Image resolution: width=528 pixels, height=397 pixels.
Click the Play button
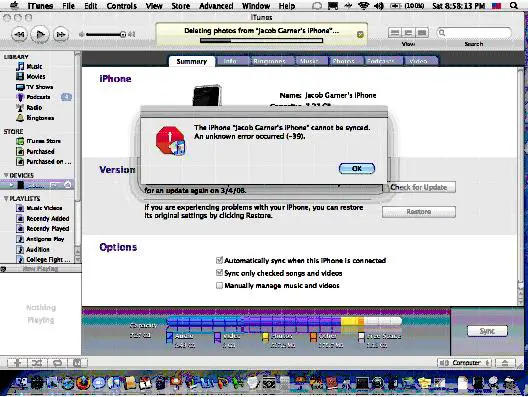pyautogui.click(x=40, y=34)
